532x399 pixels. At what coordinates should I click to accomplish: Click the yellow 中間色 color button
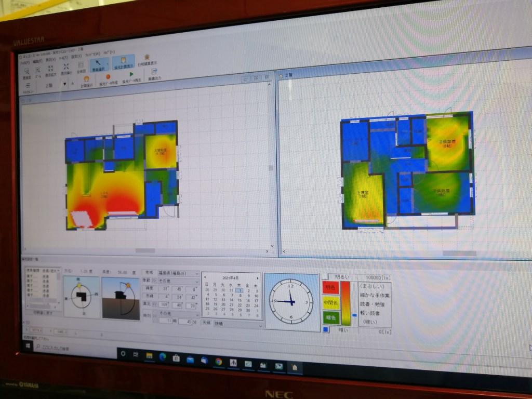[x=331, y=302]
